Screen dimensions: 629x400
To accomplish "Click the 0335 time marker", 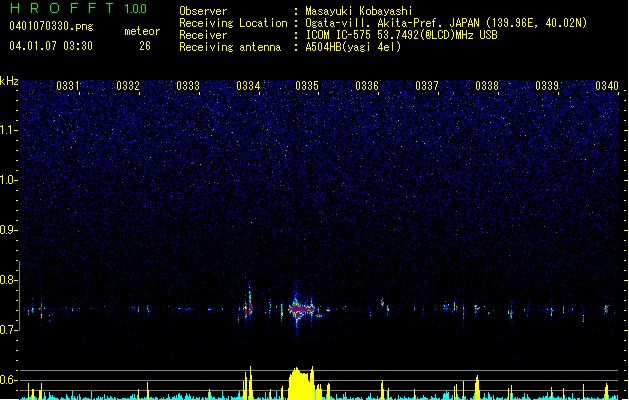I will [307, 86].
